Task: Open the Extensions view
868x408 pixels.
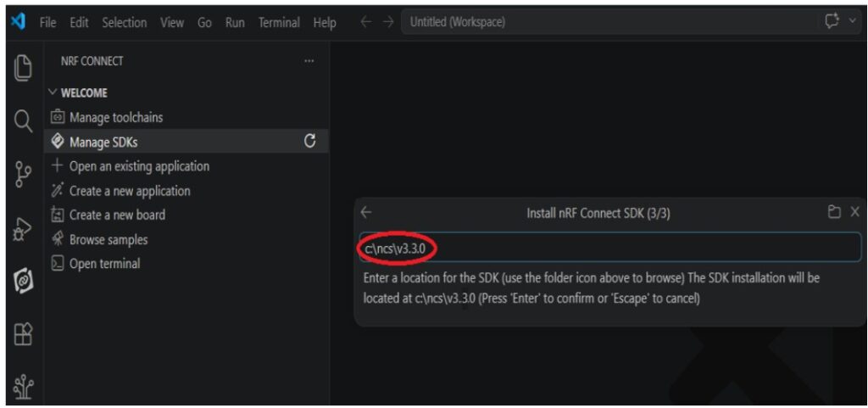Action: (x=23, y=333)
